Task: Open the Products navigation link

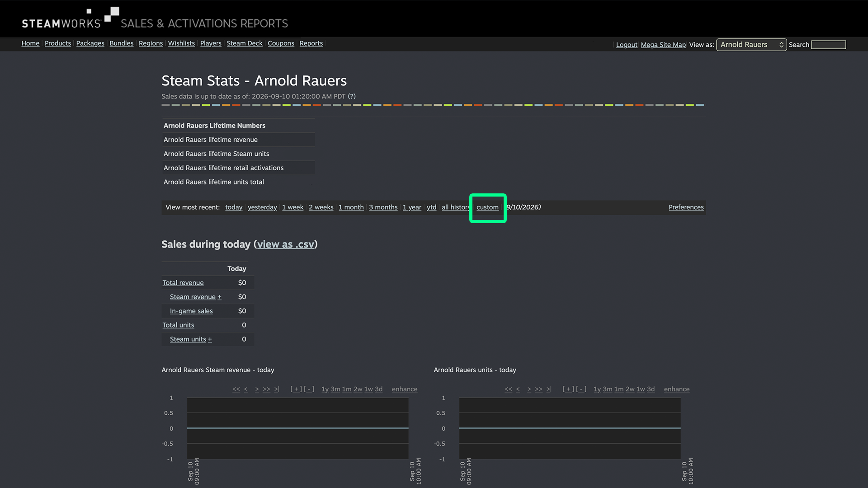Action: click(x=58, y=43)
